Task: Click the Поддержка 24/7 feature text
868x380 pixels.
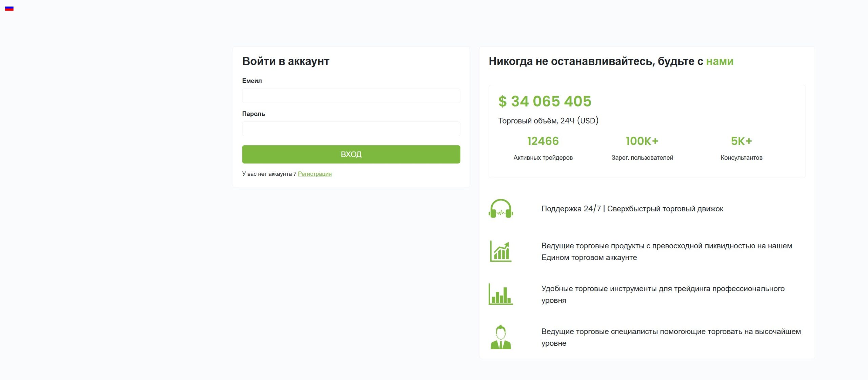Action: 632,209
